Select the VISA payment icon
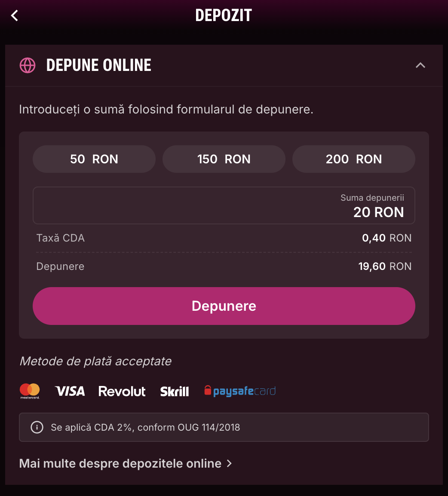Viewport: 448px width, 496px height. 70,391
